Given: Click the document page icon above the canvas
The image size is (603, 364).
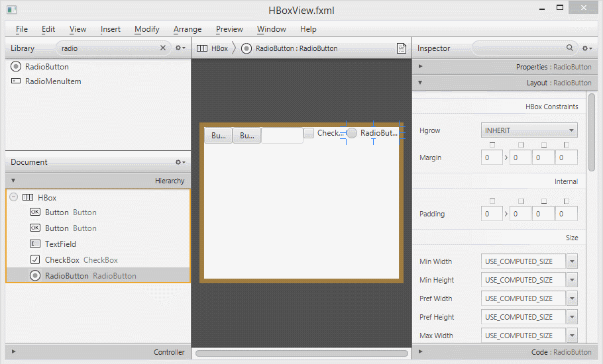Looking at the screenshot, I should 402,48.
